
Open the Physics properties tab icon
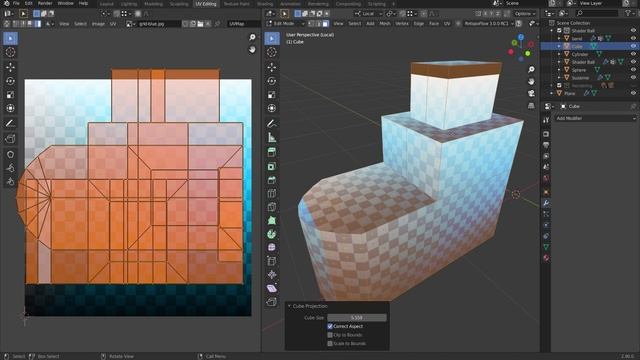(546, 224)
